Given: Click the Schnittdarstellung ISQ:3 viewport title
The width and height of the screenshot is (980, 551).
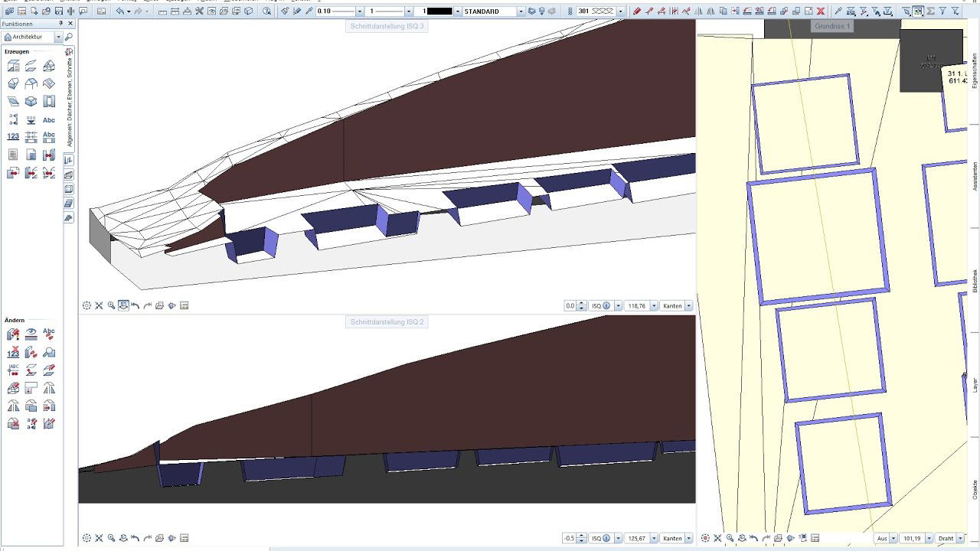Looking at the screenshot, I should tap(387, 27).
